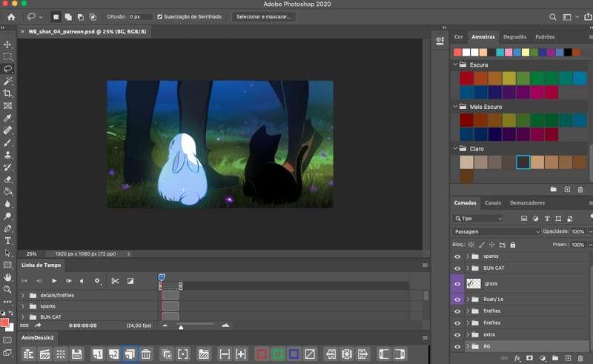Click the green frame label in AnimDessin2
This screenshot has height=364, width=593.
pos(278,354)
